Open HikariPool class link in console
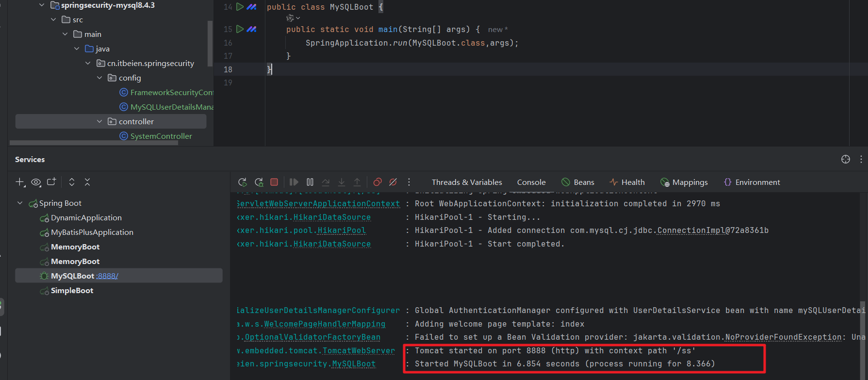The width and height of the screenshot is (868, 380). pyautogui.click(x=342, y=230)
